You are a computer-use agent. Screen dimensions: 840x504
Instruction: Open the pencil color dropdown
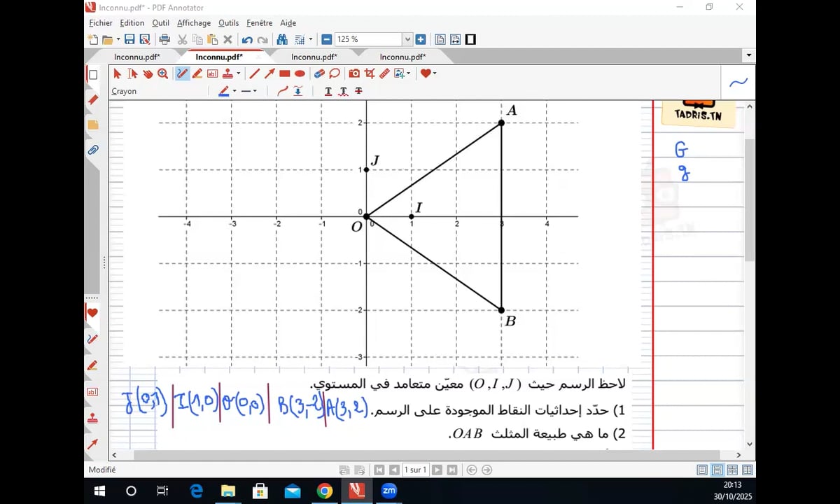(x=234, y=91)
